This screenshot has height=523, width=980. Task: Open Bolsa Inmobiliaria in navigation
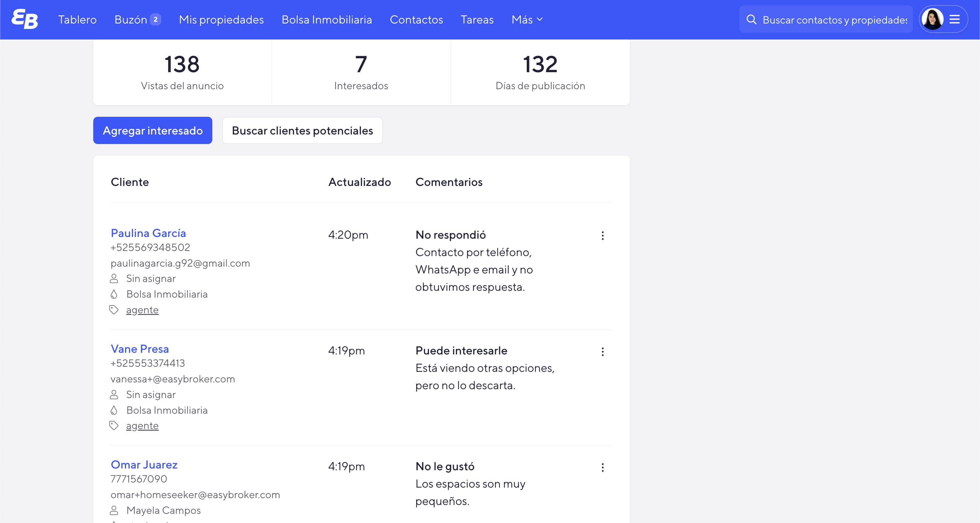[326, 19]
